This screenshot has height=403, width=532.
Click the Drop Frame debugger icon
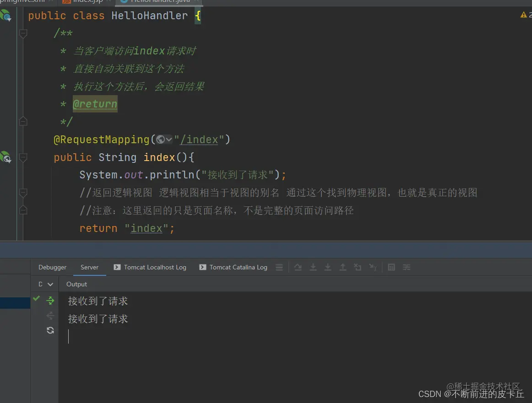[x=358, y=268]
